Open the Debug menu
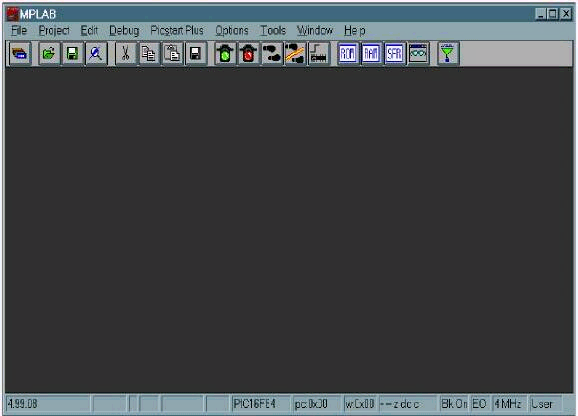578x416 pixels. (x=124, y=31)
